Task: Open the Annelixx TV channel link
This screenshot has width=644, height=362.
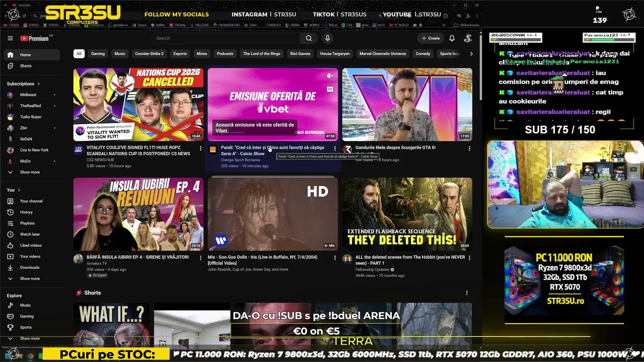Action: pyautogui.click(x=97, y=263)
